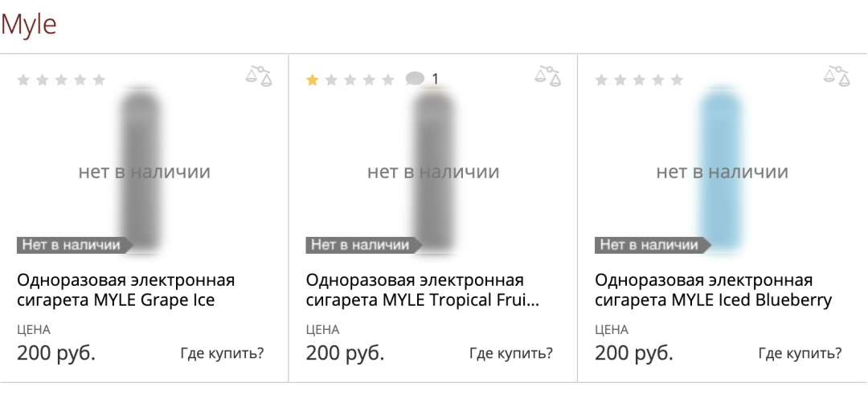
Task: Open the blue Iced Blueberry product image
Action: [721, 170]
